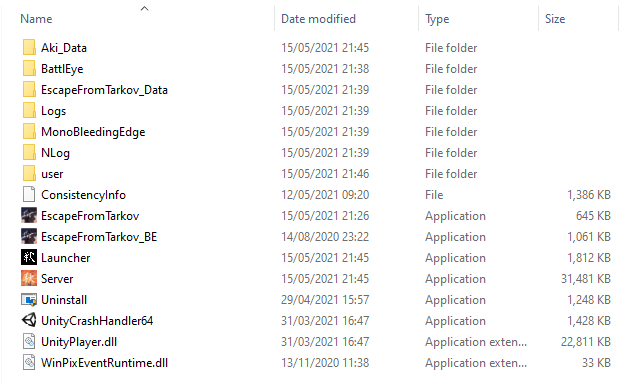This screenshot has height=383, width=632.
Task: Select the Launcher application icon
Action: tap(29, 258)
